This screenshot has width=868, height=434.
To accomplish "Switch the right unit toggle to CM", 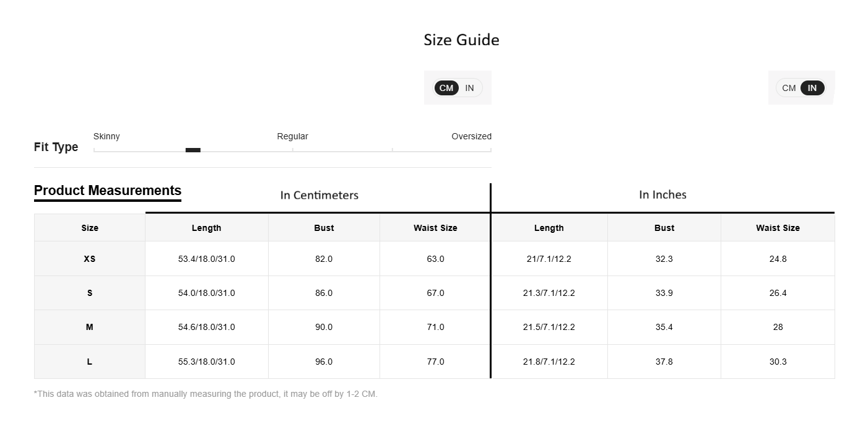I will pyautogui.click(x=789, y=88).
